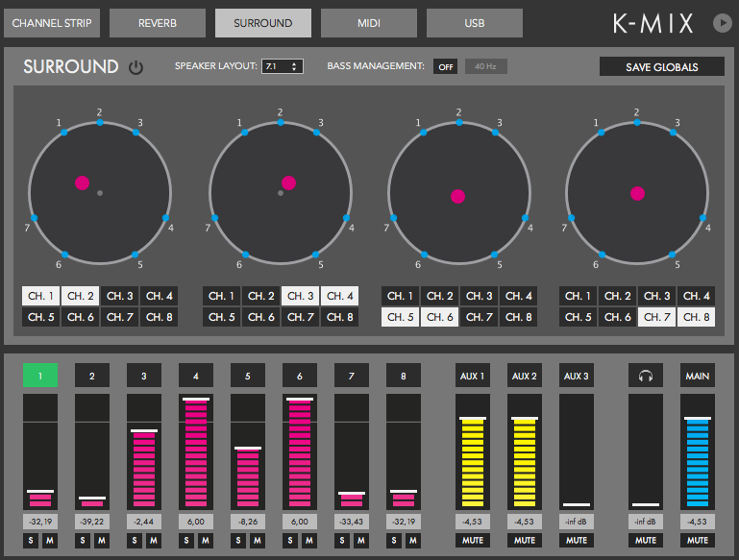739x560 pixels.
Task: Click channel 3 fader handle
Action: (x=144, y=431)
